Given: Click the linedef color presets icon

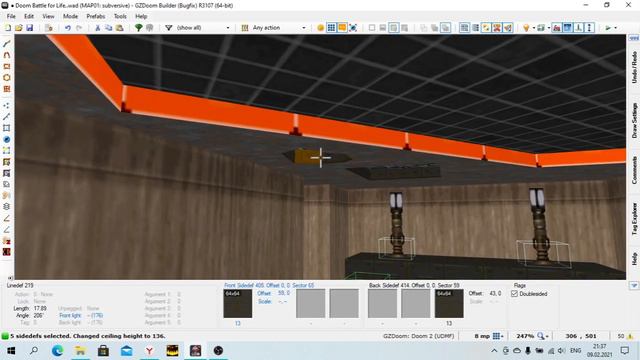Looking at the screenshot, I should 245,28.
